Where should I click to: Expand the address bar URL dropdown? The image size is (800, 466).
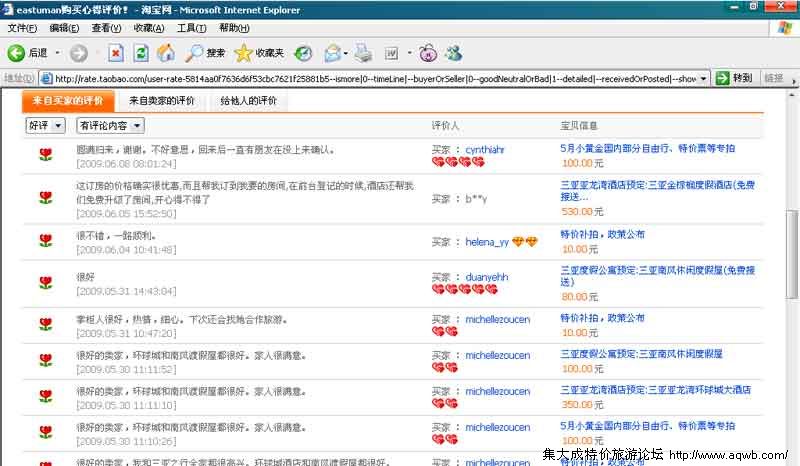point(704,79)
